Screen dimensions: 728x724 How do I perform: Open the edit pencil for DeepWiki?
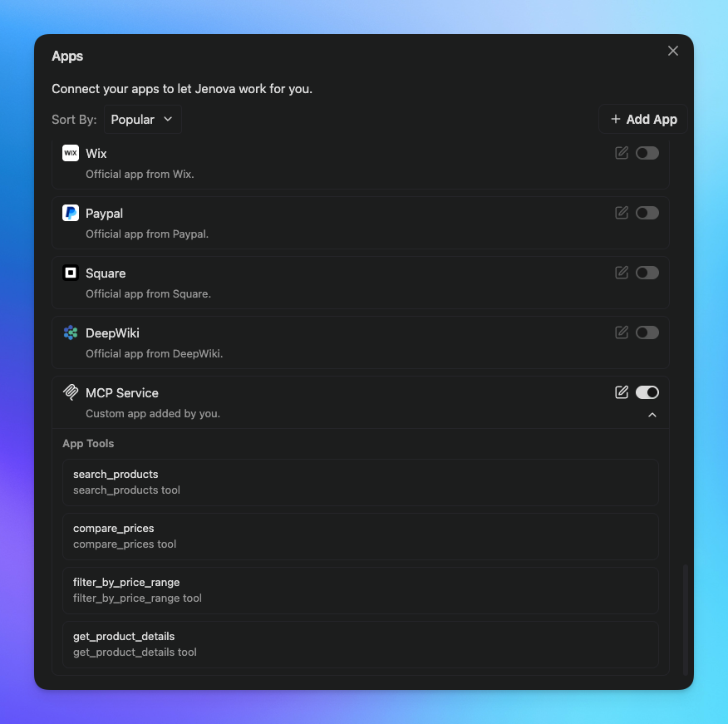pyautogui.click(x=622, y=332)
